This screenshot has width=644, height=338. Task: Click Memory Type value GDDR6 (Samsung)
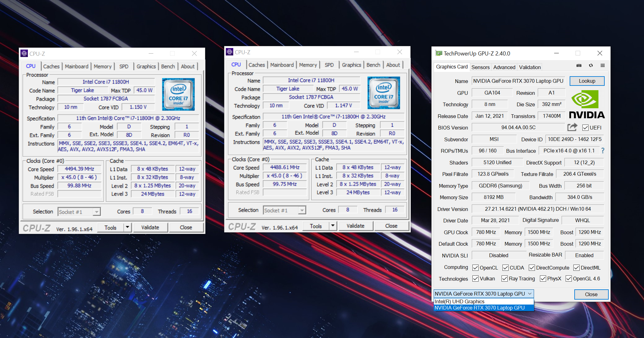tap(501, 186)
